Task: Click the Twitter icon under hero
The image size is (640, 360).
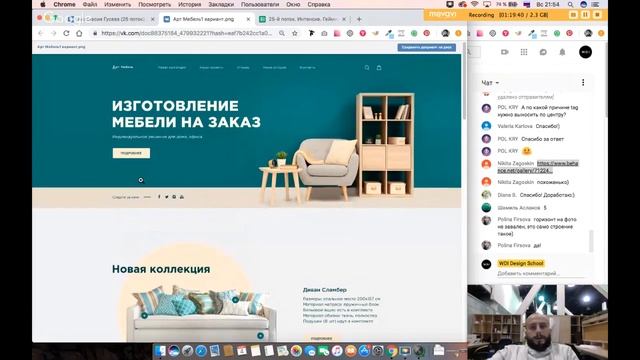Action: (x=167, y=197)
